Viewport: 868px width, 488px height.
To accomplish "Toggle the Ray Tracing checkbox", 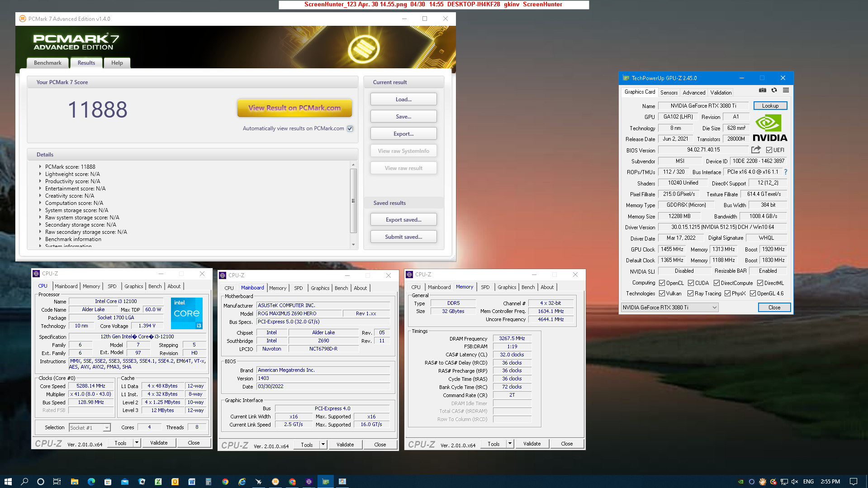I will tap(691, 294).
